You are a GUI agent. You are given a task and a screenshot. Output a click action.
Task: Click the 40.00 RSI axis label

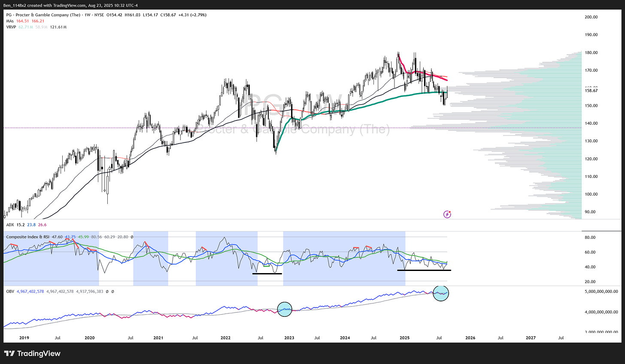[x=590, y=267]
